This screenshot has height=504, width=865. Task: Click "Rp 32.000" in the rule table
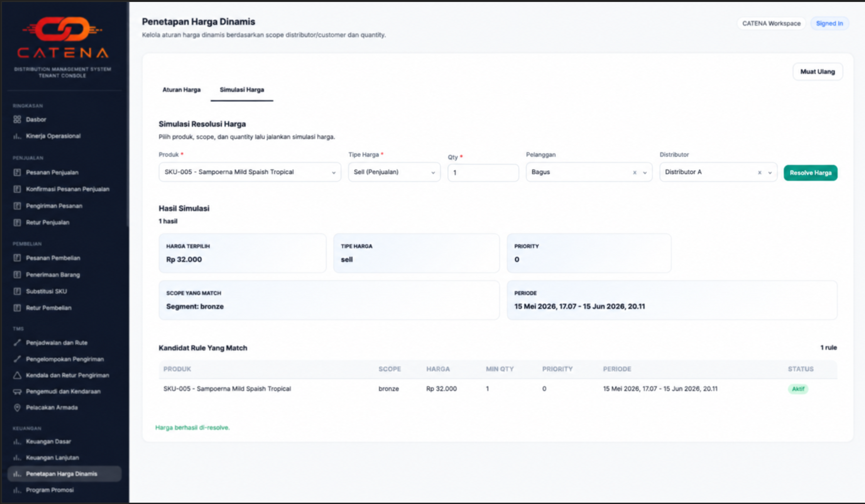(x=441, y=389)
